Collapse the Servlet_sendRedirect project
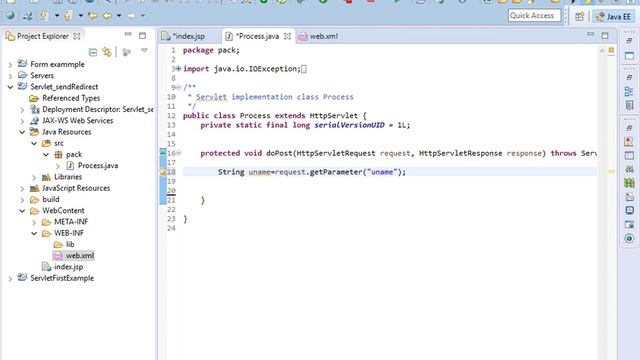The height and width of the screenshot is (360, 640). click(10, 87)
